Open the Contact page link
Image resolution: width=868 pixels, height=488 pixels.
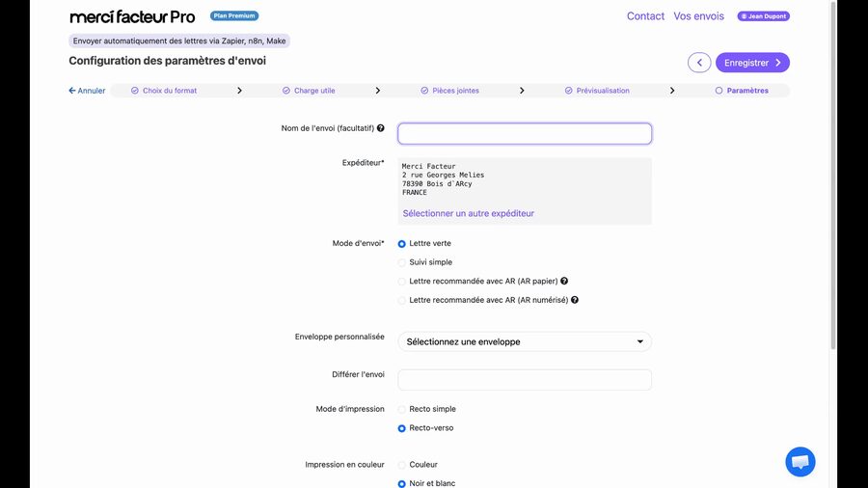tap(645, 16)
